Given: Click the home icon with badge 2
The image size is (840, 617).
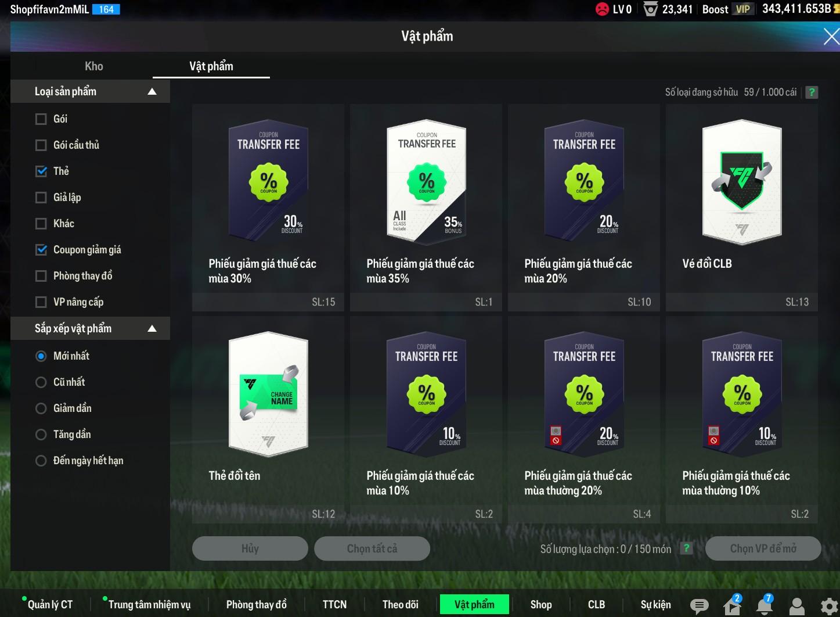Looking at the screenshot, I should 732,606.
